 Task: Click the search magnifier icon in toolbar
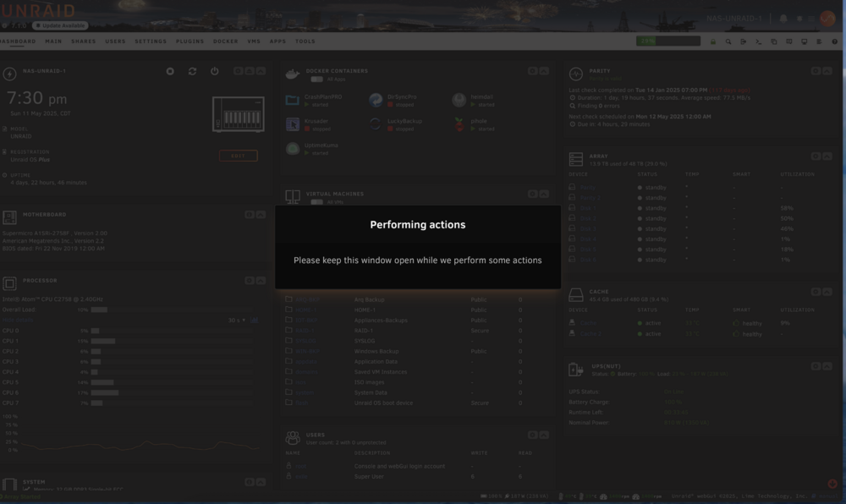(728, 41)
